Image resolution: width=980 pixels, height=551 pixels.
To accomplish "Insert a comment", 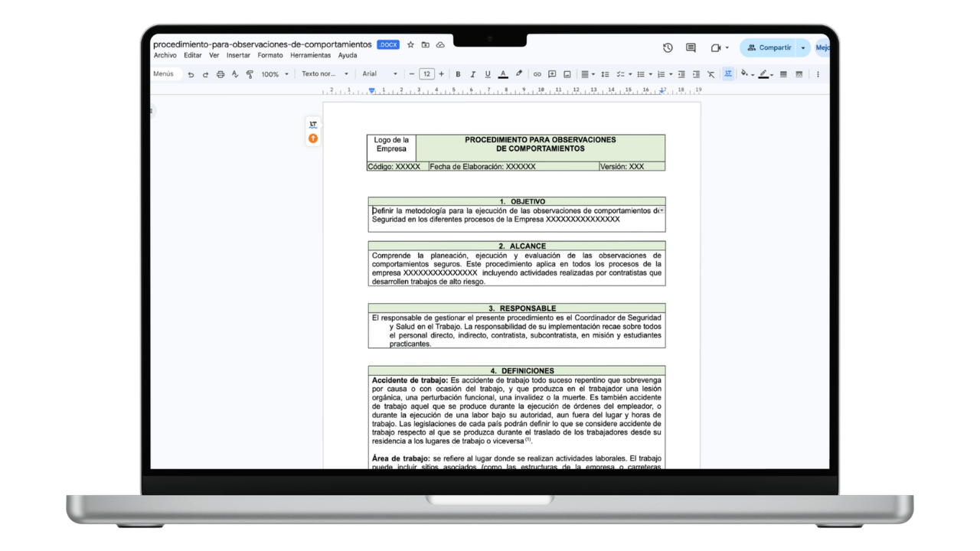I will click(x=552, y=74).
